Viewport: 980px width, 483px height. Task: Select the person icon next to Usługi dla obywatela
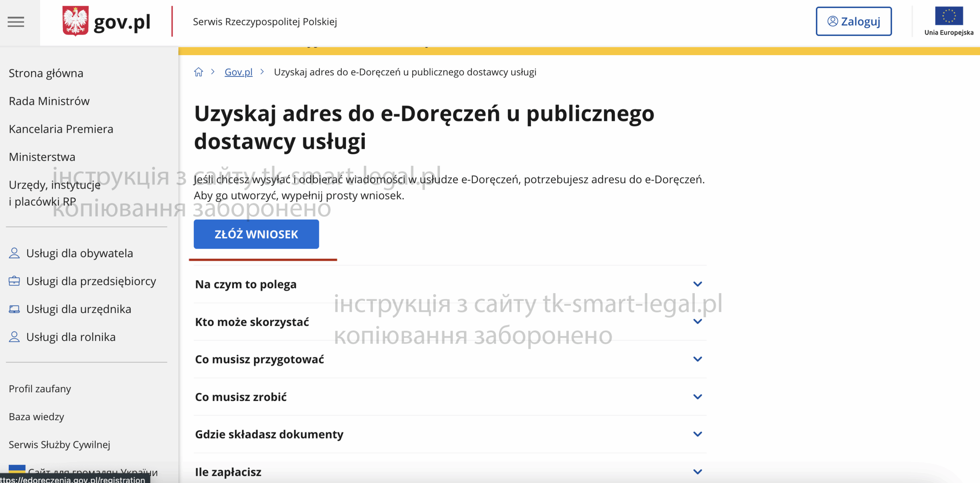pos(14,253)
